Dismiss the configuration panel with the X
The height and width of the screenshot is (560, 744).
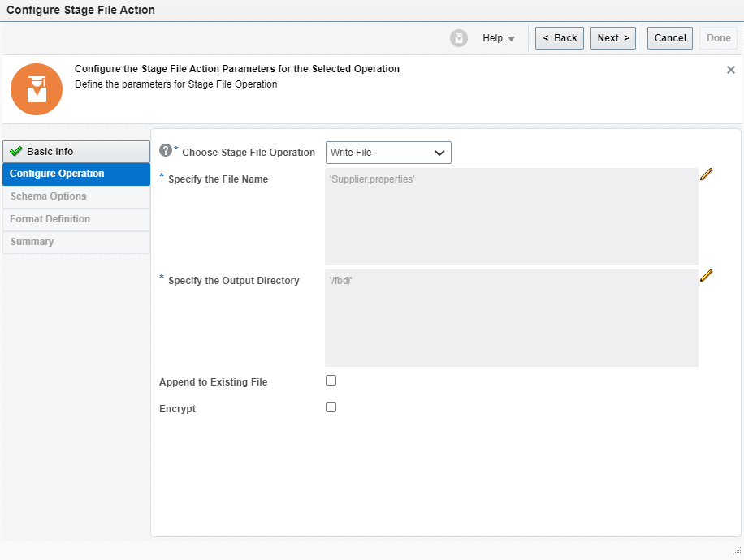[730, 70]
